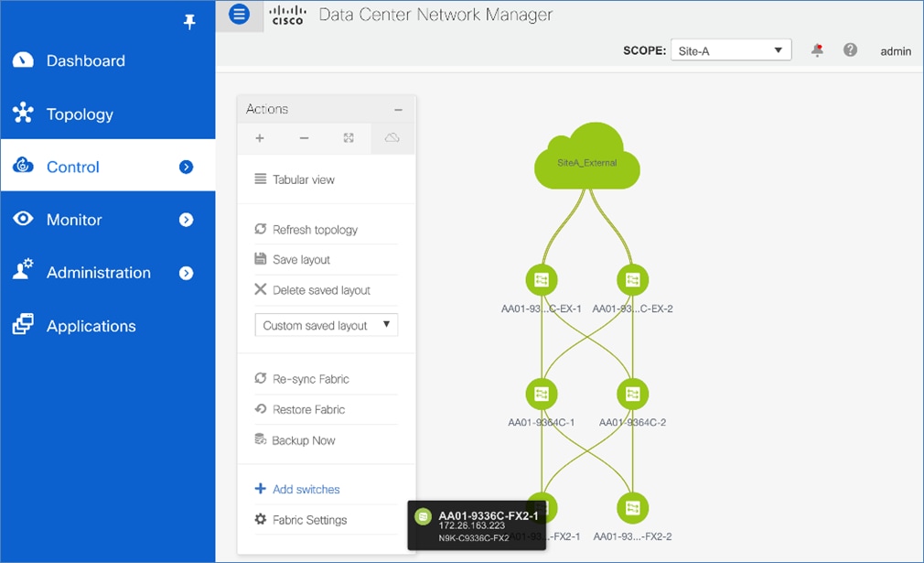Select the SiteA_External cloud node

pyautogui.click(x=587, y=158)
